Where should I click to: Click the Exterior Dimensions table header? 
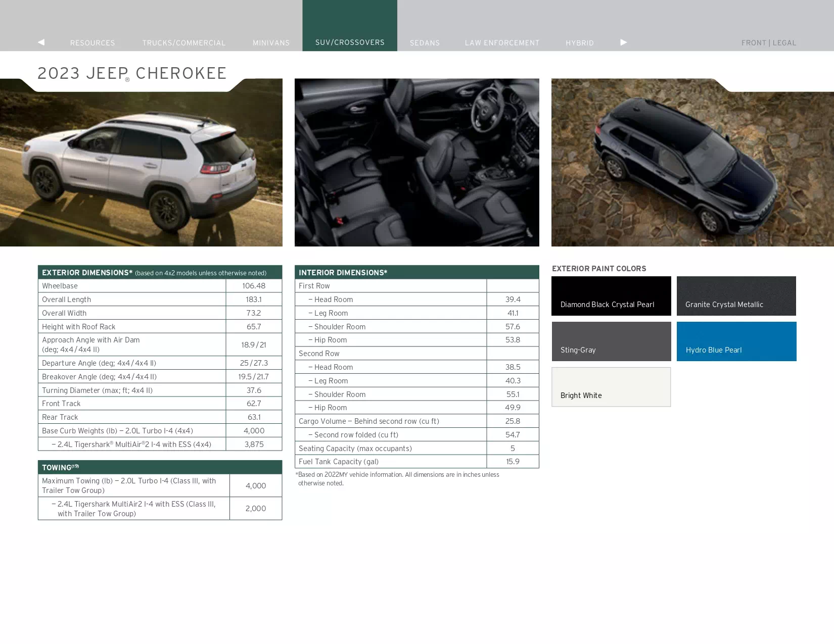pyautogui.click(x=160, y=272)
